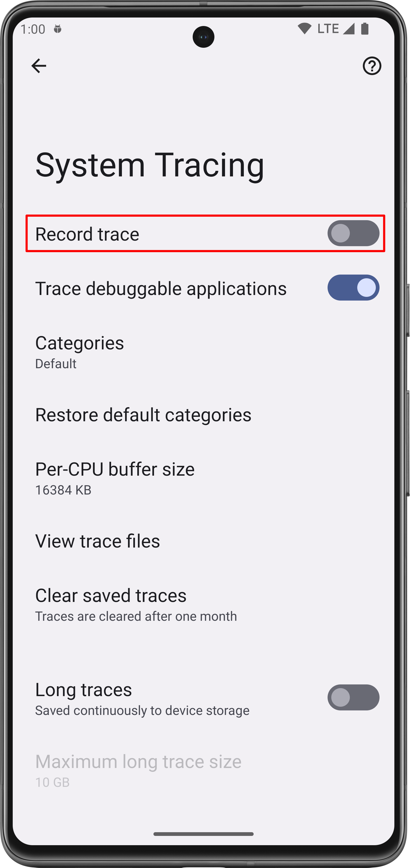
Task: Tap the debug bug icon beside the clock
Action: coord(58,29)
